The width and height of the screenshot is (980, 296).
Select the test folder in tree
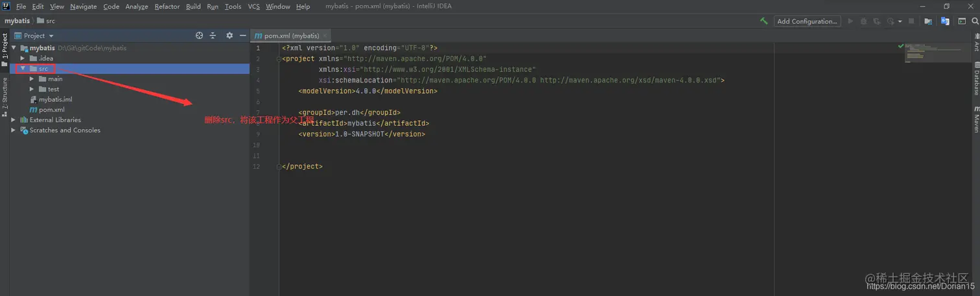tap(53, 90)
